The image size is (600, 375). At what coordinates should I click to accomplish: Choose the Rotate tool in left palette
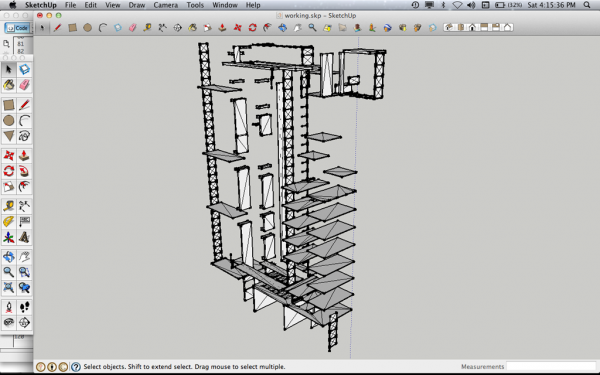[9, 171]
